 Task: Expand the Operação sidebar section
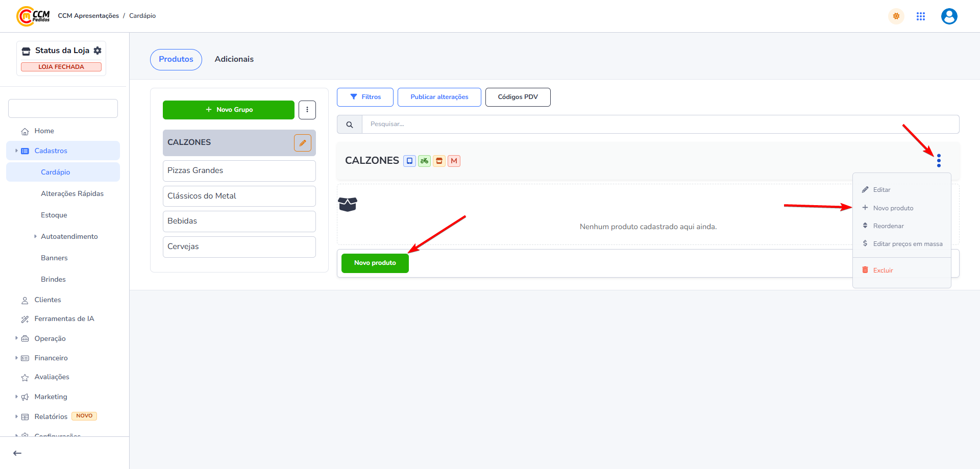click(50, 338)
